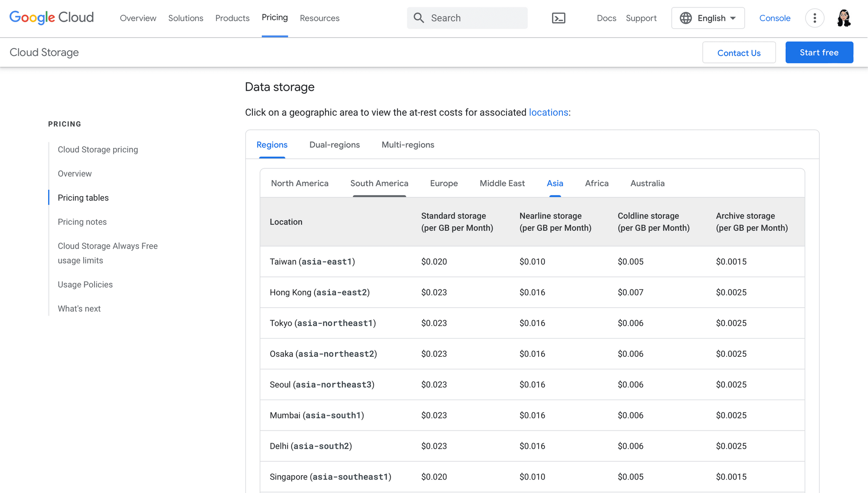Image resolution: width=868 pixels, height=493 pixels.
Task: Select the North America region tab
Action: 299,183
